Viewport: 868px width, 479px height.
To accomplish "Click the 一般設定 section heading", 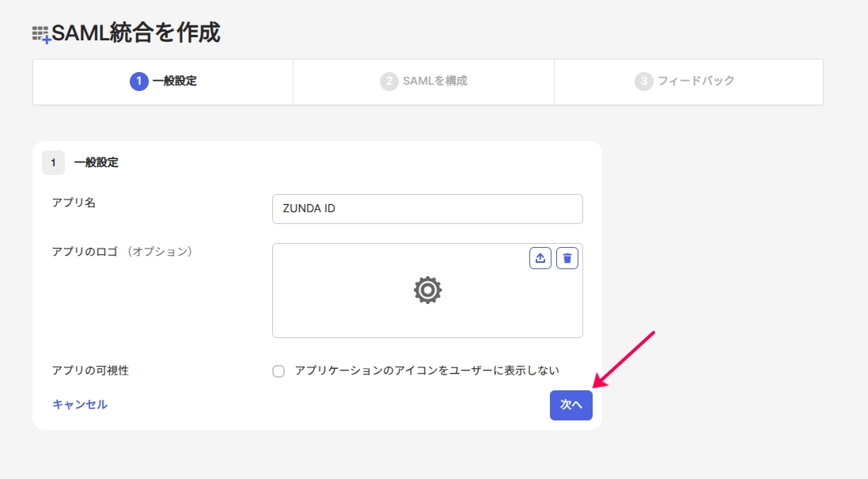I will click(97, 163).
